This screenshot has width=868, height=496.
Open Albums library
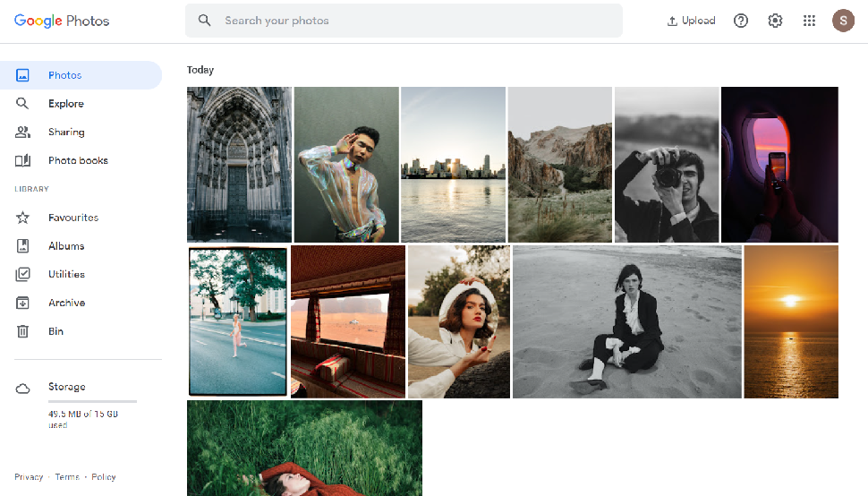tap(66, 246)
